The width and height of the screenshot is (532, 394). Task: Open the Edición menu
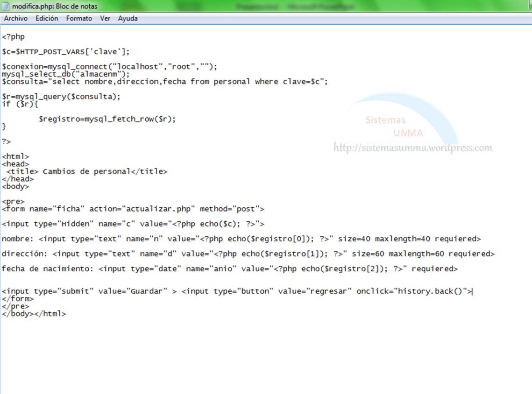tap(47, 19)
